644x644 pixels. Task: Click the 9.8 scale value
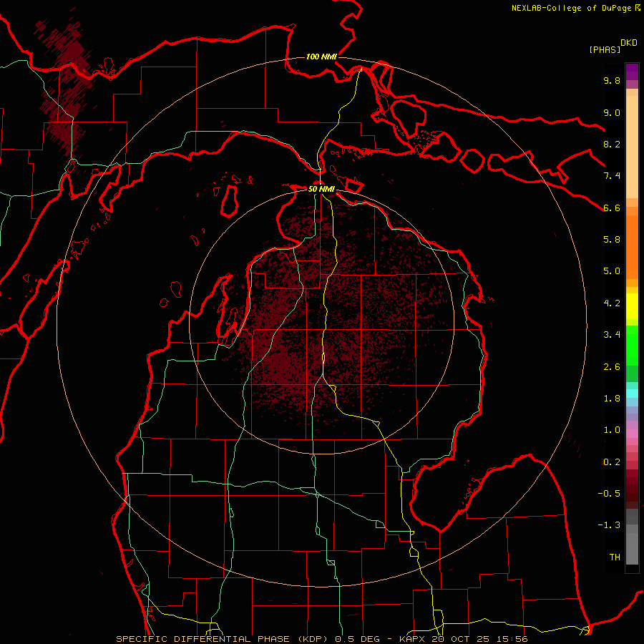(x=612, y=80)
